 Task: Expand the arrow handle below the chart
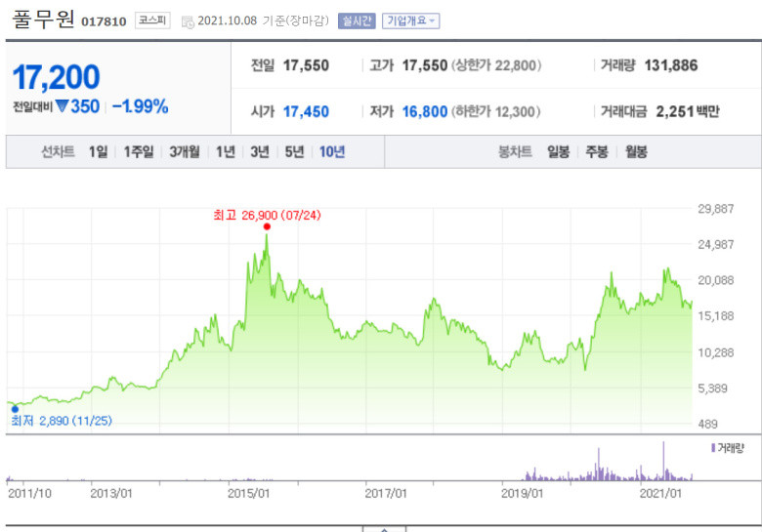point(384,529)
